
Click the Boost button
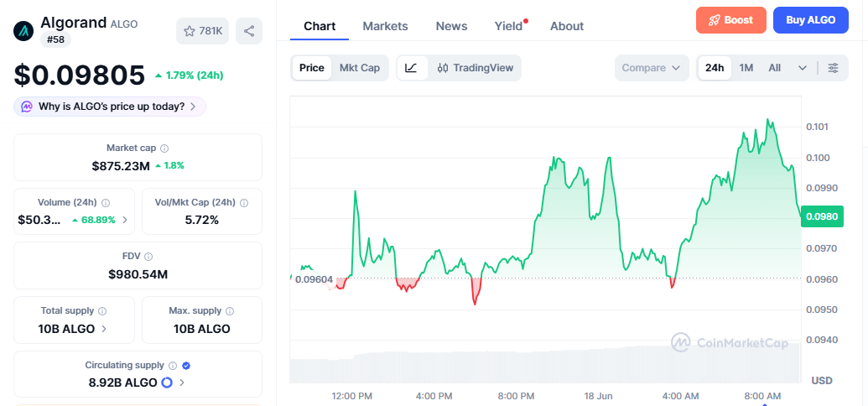[731, 20]
